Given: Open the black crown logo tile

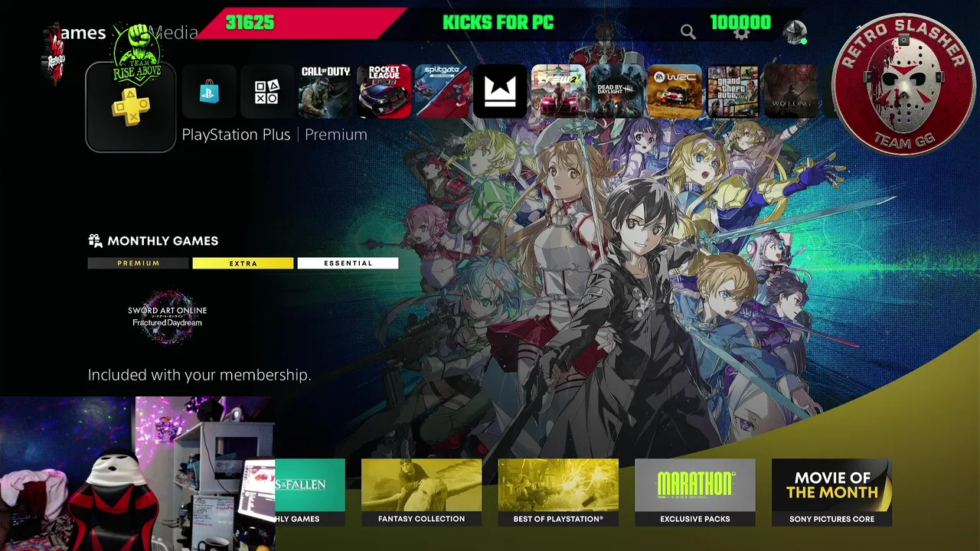Looking at the screenshot, I should click(x=500, y=92).
